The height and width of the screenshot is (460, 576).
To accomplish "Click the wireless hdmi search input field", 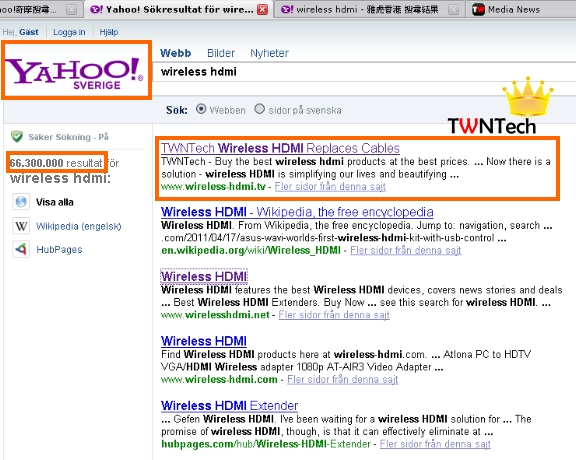I will 364,72.
